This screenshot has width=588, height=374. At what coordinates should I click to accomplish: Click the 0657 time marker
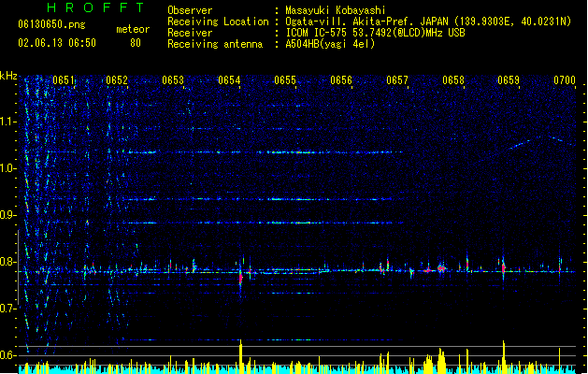click(x=397, y=80)
